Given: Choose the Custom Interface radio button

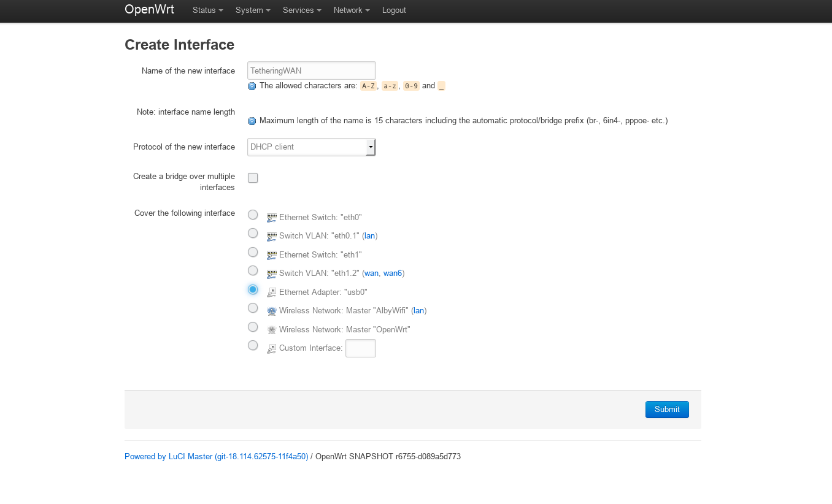Looking at the screenshot, I should point(253,345).
